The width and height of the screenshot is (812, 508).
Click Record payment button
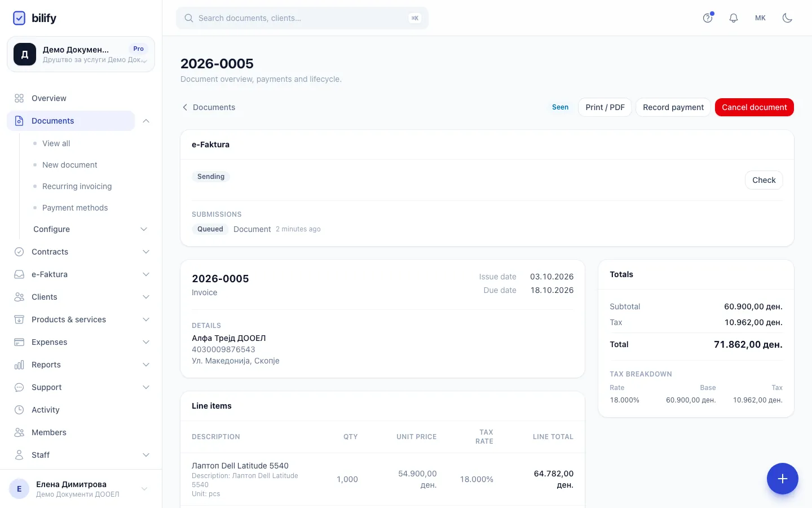click(x=673, y=107)
